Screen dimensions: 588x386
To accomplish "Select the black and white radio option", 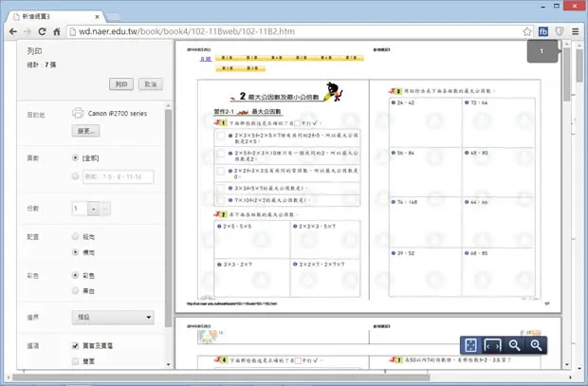I will (x=75, y=290).
